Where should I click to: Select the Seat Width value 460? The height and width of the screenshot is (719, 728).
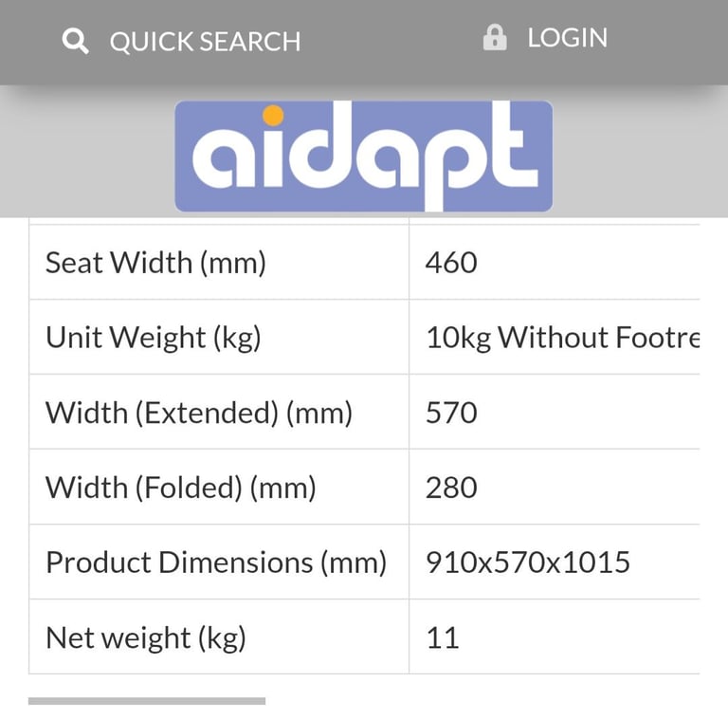click(x=451, y=263)
